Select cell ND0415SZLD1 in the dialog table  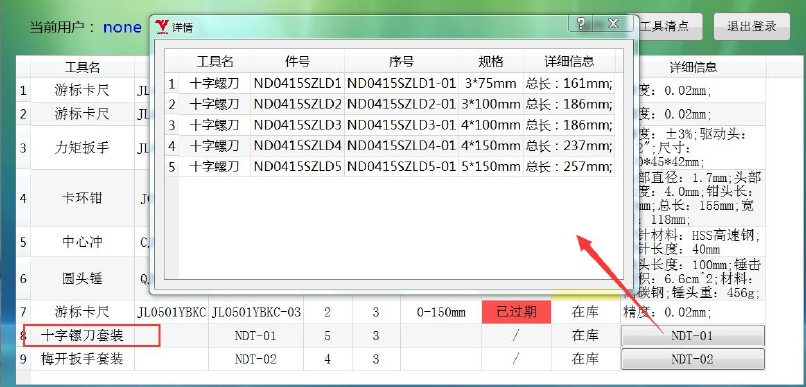point(298,83)
